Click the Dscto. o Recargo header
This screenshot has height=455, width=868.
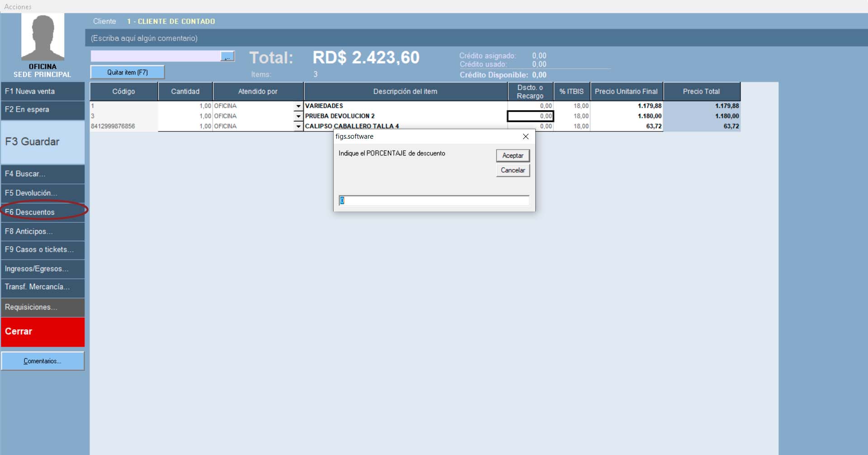tap(530, 91)
